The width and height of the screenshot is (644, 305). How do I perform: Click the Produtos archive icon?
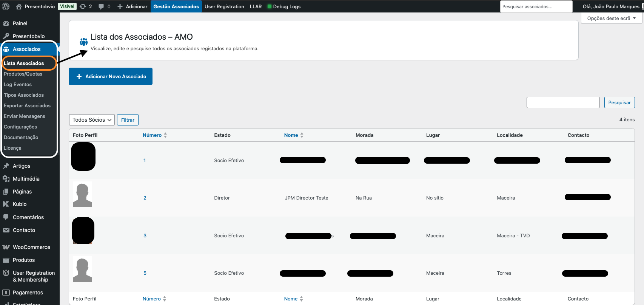[x=6, y=260]
